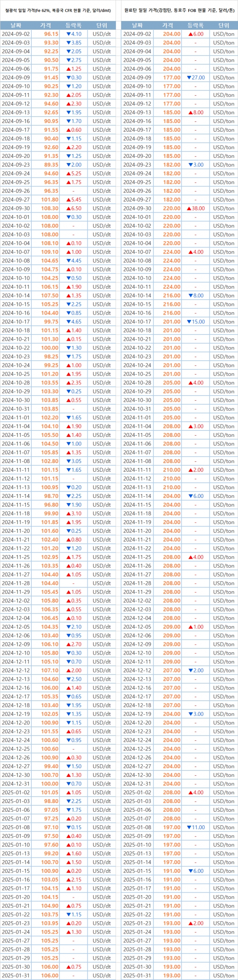Select 2025-01-31 date in iron ore table

(x=16, y=976)
